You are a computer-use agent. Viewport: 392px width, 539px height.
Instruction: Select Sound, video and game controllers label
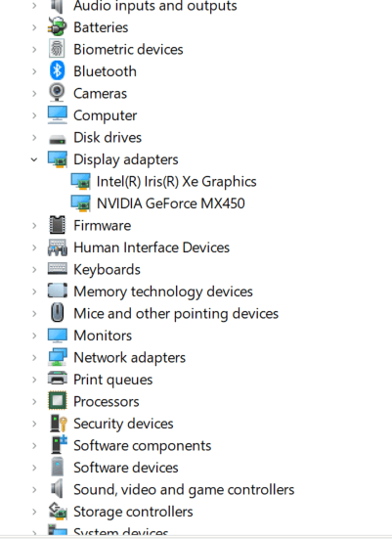click(184, 490)
